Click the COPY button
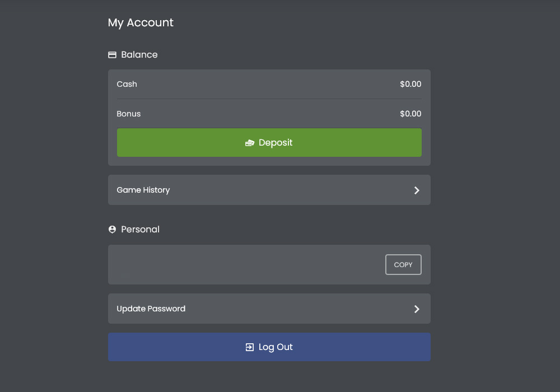This screenshot has width=560, height=392. (x=403, y=264)
